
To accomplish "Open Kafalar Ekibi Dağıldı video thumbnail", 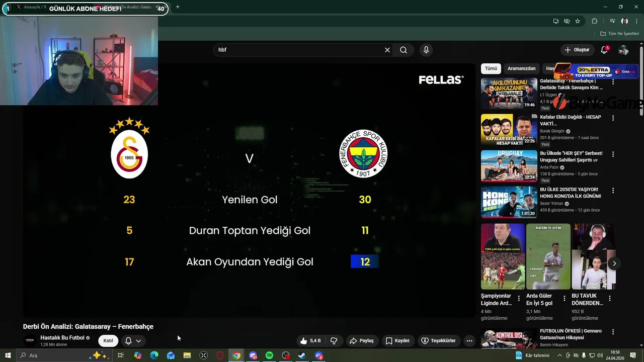I will point(509,130).
